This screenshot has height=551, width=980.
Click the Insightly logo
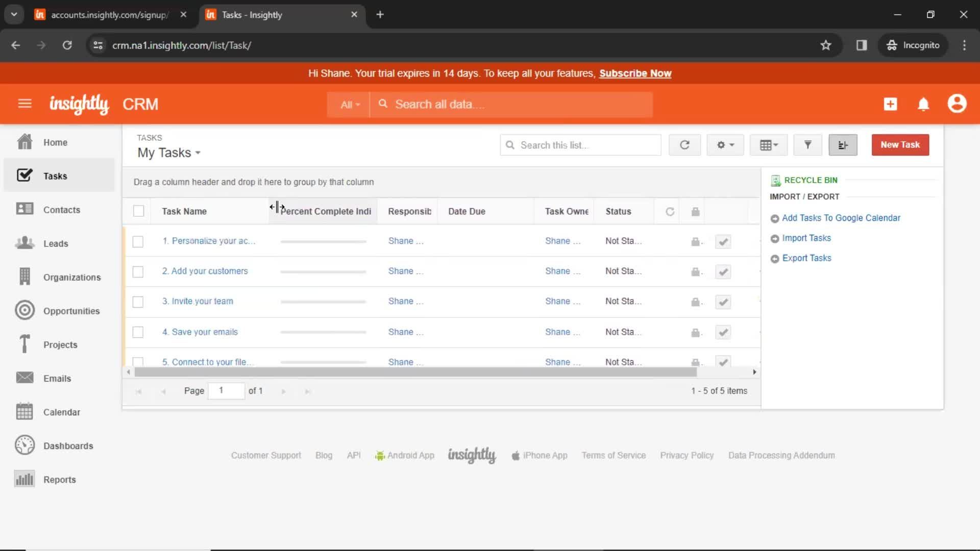pos(79,104)
